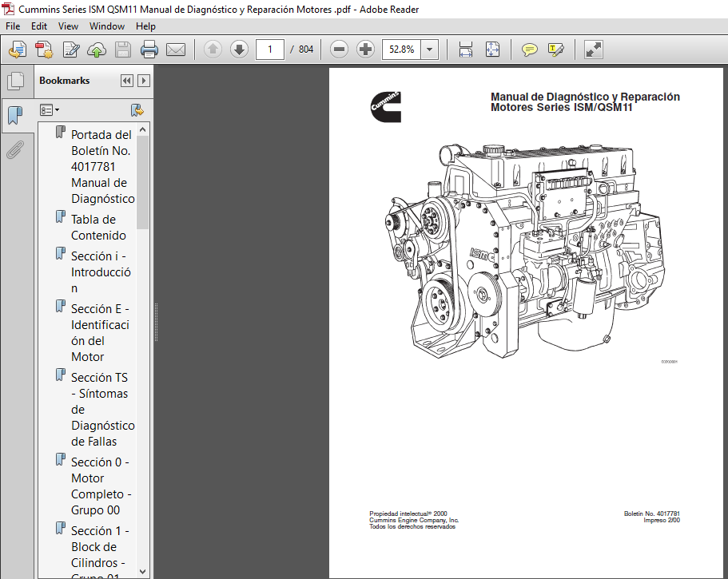Open the Help menu
This screenshot has width=728, height=579.
click(x=145, y=26)
